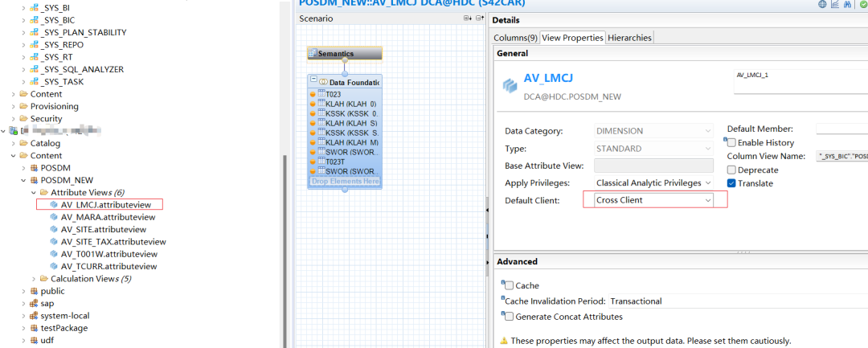The height and width of the screenshot is (348, 868).
Task: Enable the Deprecate checkbox
Action: [x=731, y=170]
